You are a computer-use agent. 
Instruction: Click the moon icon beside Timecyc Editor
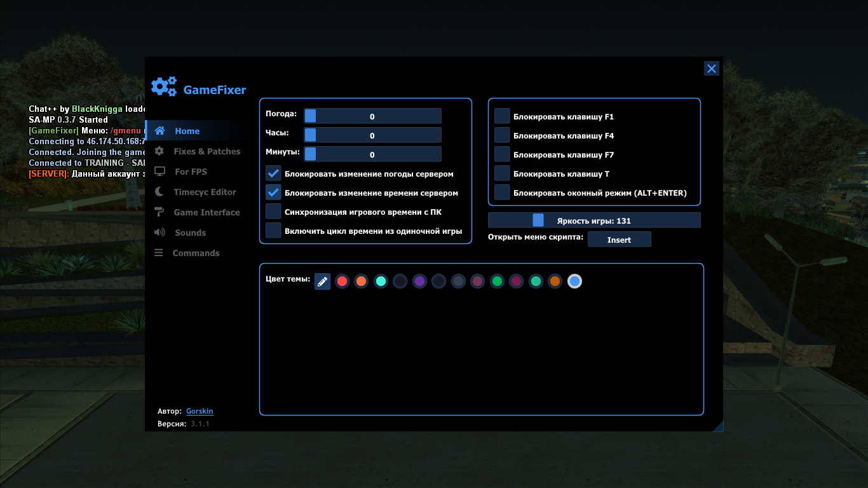[x=159, y=192]
